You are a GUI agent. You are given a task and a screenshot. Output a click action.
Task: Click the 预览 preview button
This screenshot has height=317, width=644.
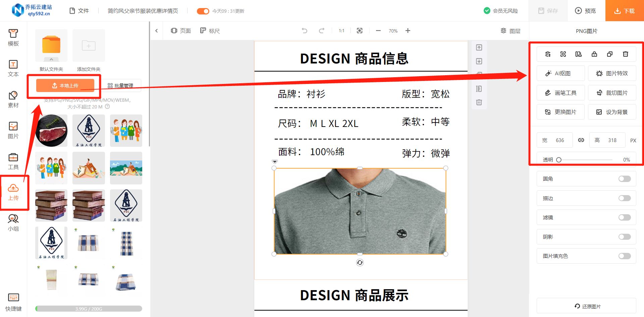click(586, 11)
